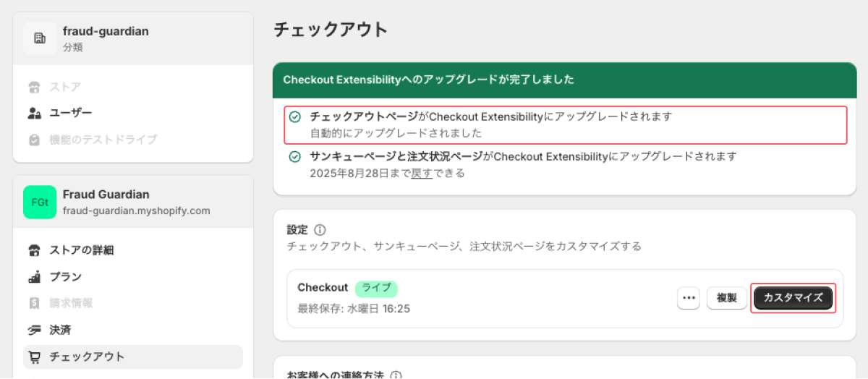The height and width of the screenshot is (379, 868).
Task: Click the fraud-guardian organization building icon
Action: [x=40, y=38]
